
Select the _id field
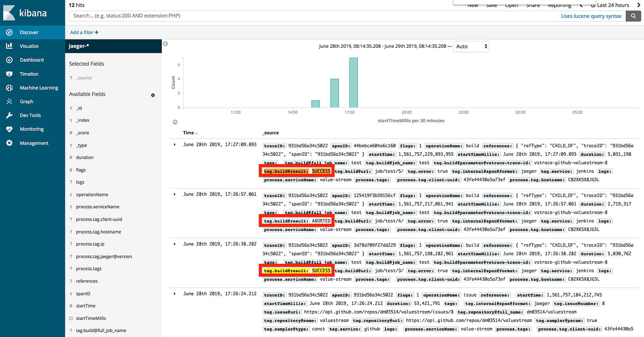tap(79, 108)
